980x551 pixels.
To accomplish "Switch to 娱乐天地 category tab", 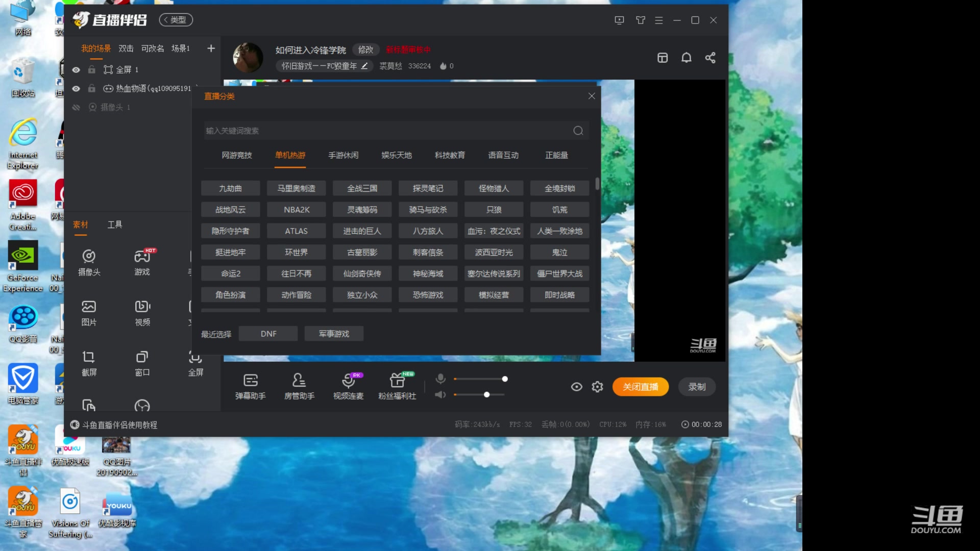I will click(x=397, y=155).
